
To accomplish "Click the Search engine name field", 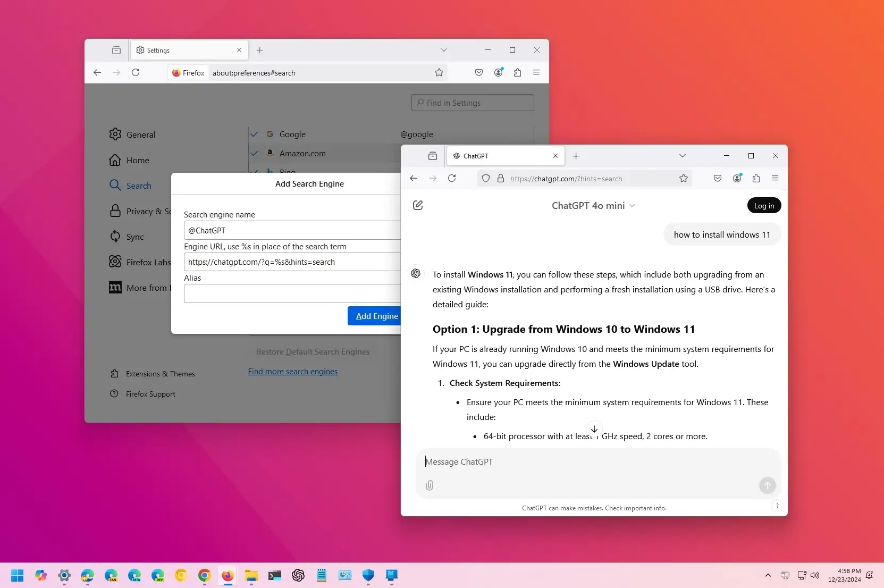I will (292, 230).
